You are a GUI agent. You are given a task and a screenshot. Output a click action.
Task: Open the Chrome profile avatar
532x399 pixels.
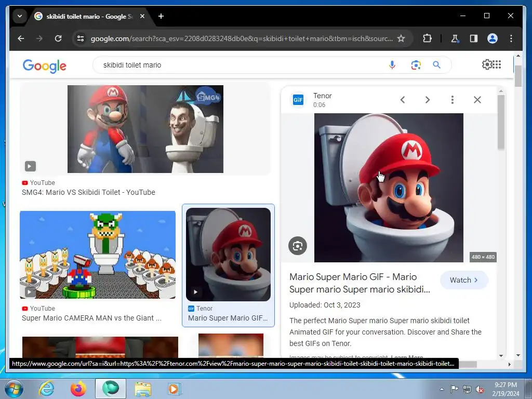(493, 38)
